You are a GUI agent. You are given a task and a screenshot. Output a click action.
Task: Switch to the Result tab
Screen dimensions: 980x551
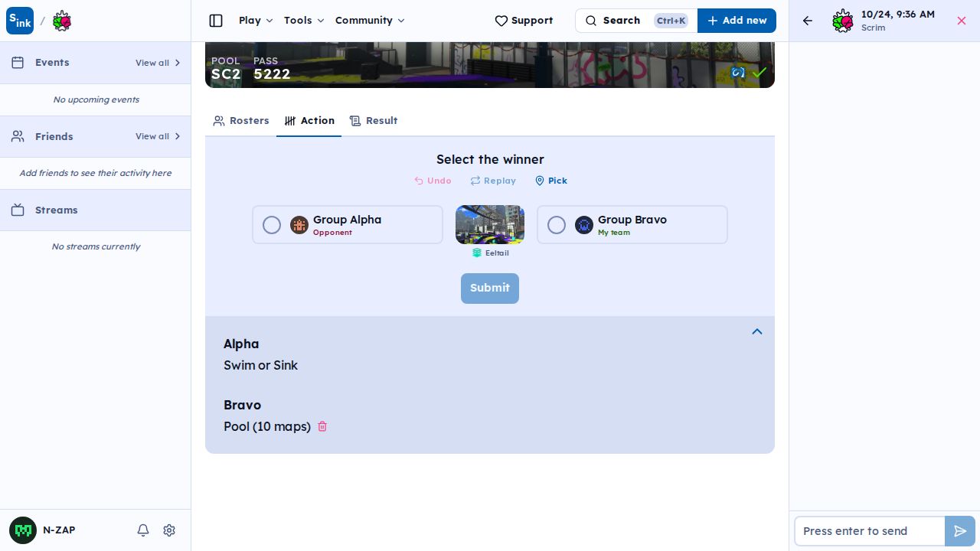[374, 121]
